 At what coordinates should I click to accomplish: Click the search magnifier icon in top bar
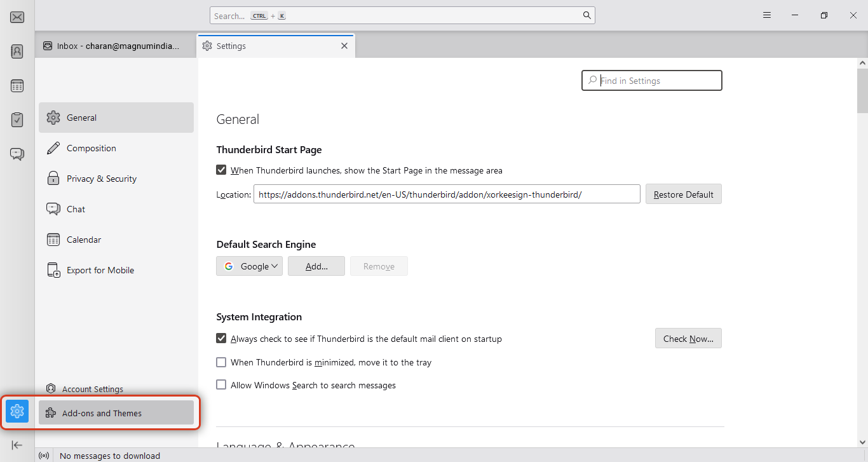[x=587, y=16]
